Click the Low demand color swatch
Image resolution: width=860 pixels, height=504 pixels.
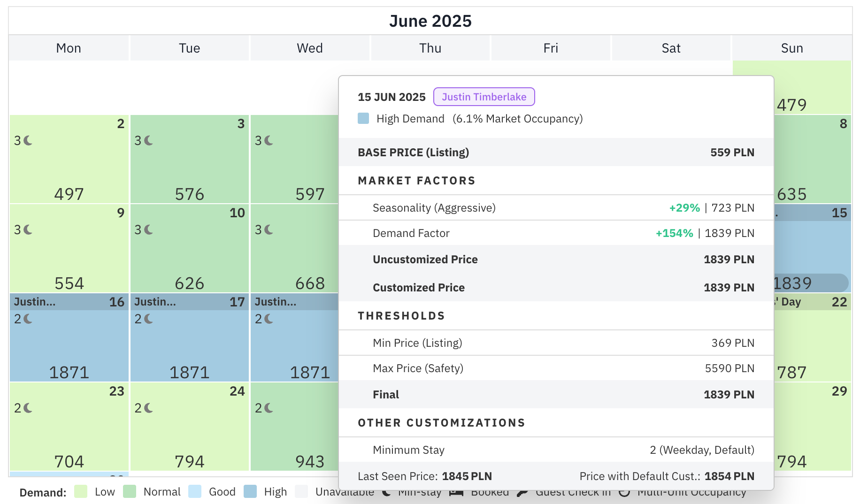click(x=81, y=491)
